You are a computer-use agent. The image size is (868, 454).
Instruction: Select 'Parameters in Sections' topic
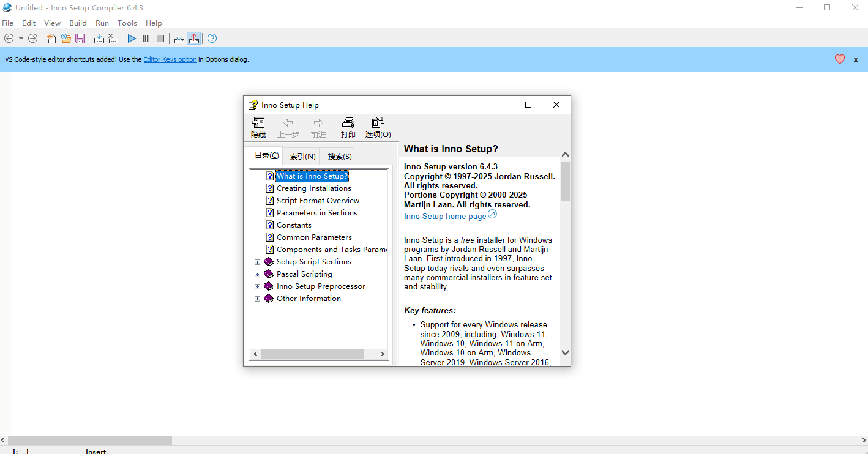(x=316, y=213)
